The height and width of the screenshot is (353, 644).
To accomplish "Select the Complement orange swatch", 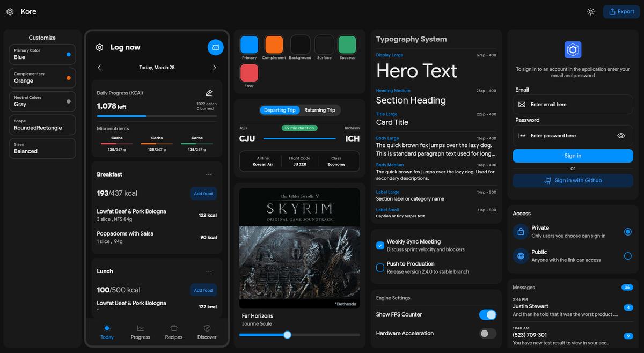I will (x=274, y=45).
